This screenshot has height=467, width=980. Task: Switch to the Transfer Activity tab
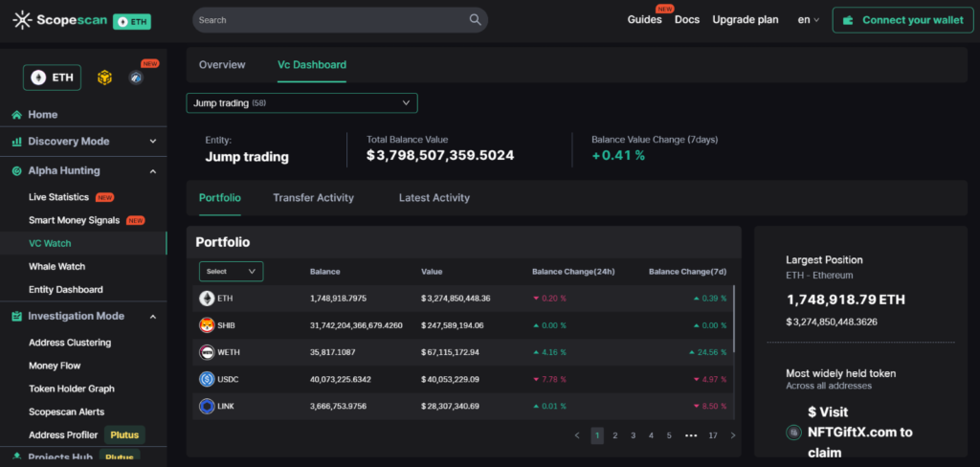tap(313, 198)
